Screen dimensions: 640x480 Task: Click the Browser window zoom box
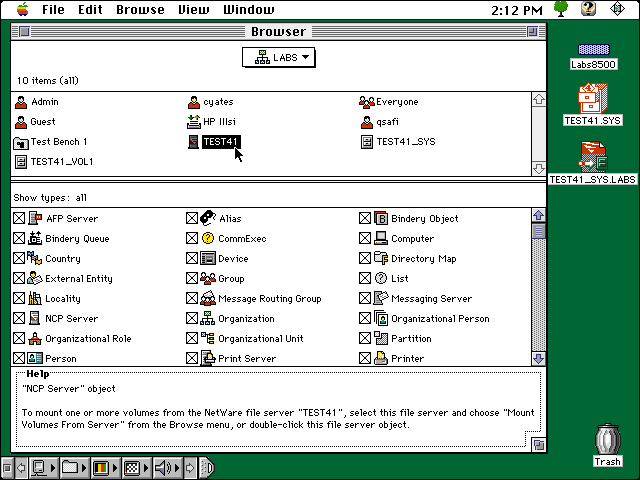click(x=532, y=31)
